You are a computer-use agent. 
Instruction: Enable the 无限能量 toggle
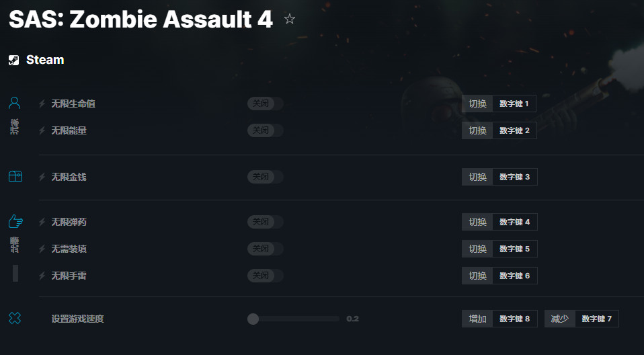pyautogui.click(x=265, y=130)
